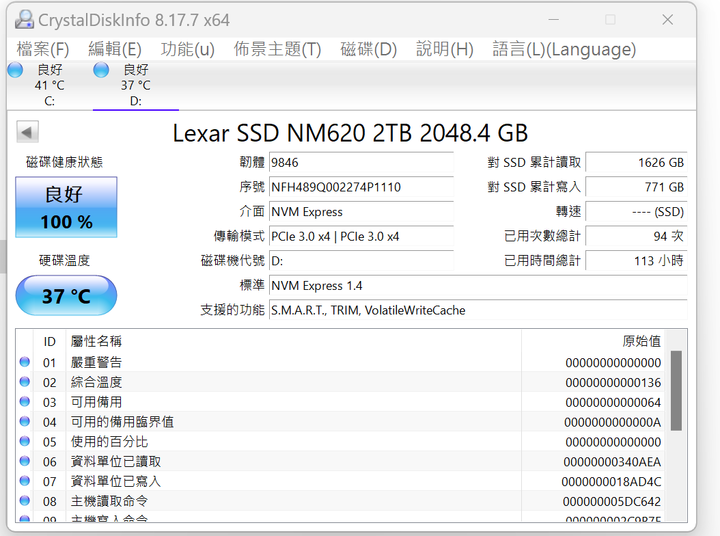720x536 pixels.
Task: Switch to the D: drive tab at 37 °C
Action: coord(135,85)
